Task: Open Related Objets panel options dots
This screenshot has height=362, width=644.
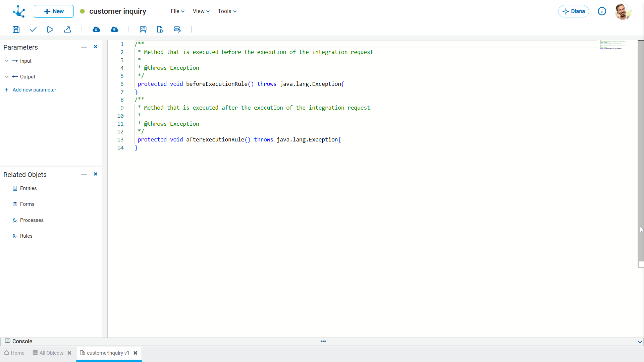Action: click(84, 175)
